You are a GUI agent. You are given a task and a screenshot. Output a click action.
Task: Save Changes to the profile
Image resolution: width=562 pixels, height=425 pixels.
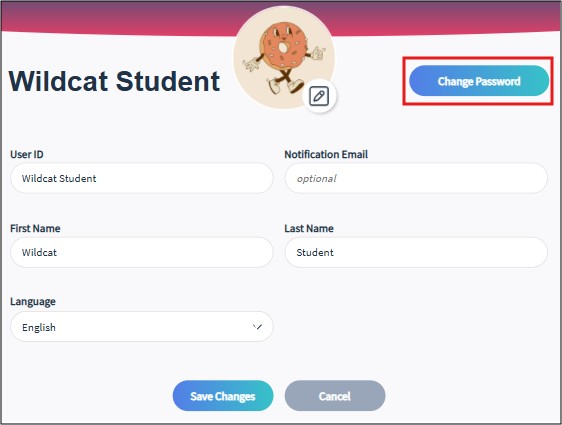pos(223,396)
